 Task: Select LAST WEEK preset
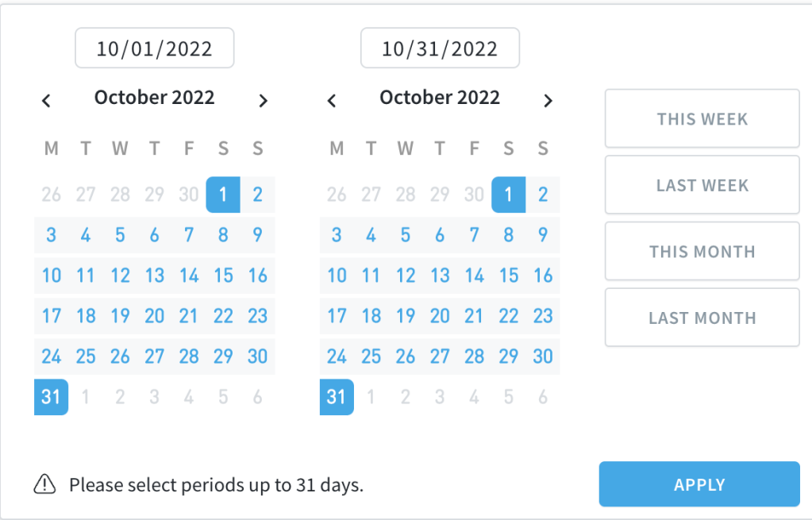pos(702,185)
